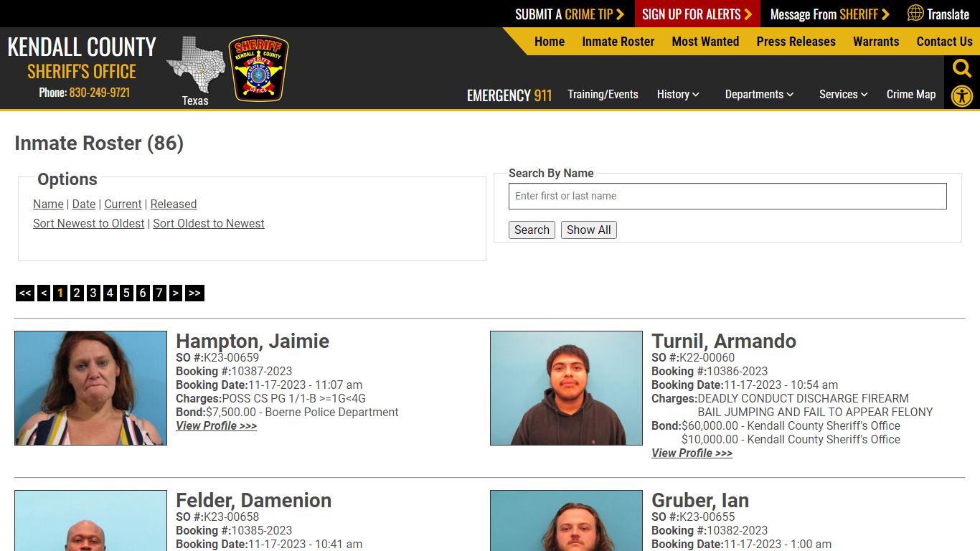Open Most Wanted page
Viewport: 980px width, 551px height.
point(705,42)
